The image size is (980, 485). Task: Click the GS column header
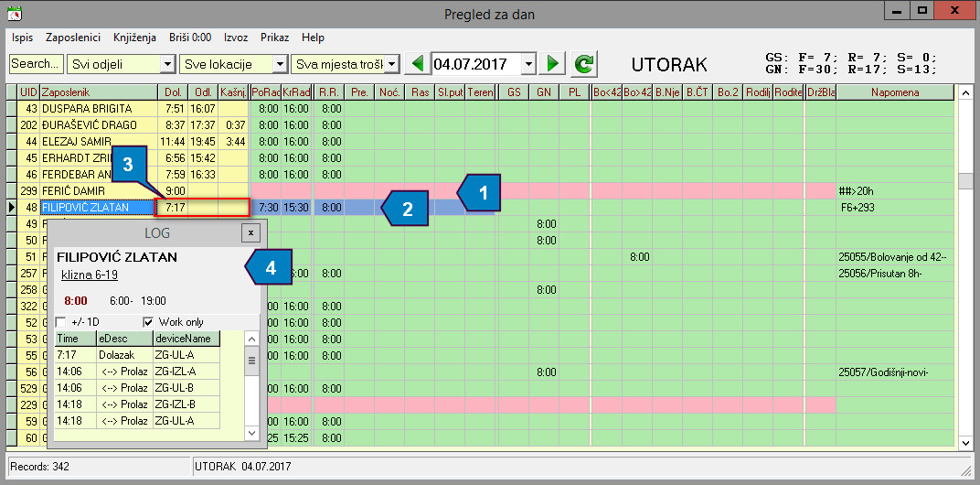click(x=514, y=92)
